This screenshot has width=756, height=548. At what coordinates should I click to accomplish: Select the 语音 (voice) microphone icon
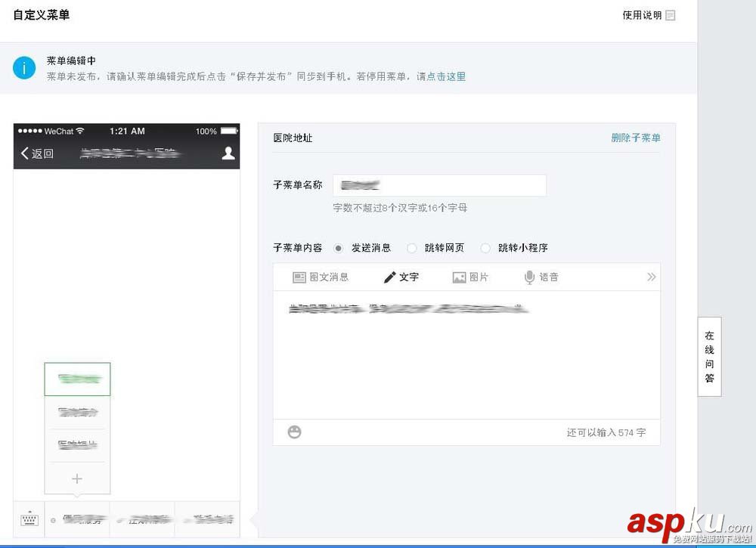click(540, 277)
